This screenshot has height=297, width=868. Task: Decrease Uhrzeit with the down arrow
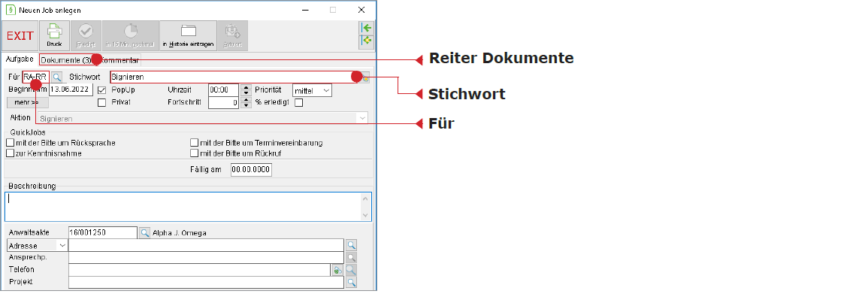pyautogui.click(x=246, y=93)
